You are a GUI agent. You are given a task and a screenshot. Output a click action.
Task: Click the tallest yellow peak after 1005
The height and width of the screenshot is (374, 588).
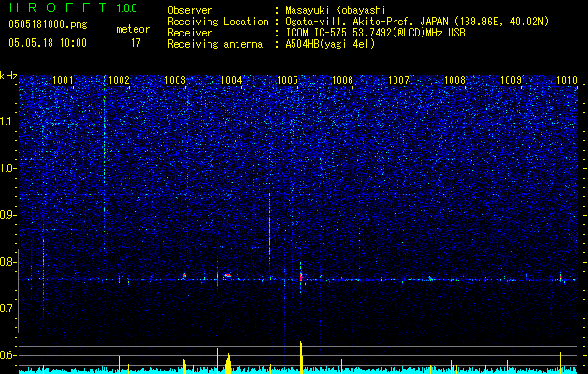tap(301, 356)
